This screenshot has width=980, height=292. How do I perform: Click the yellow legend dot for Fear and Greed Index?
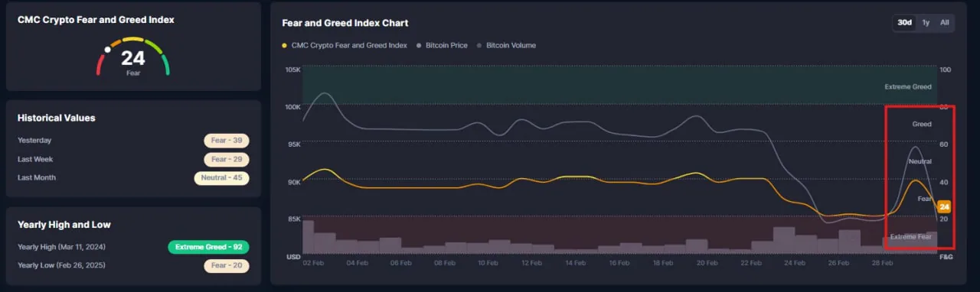(x=286, y=46)
